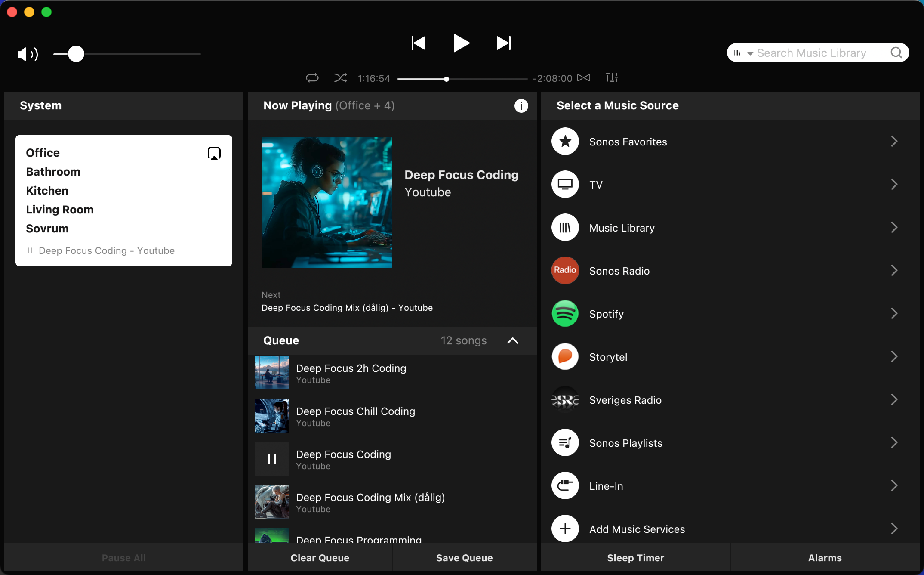Screen dimensions: 924x575
Task: Open the Alarms settings
Action: pos(825,558)
